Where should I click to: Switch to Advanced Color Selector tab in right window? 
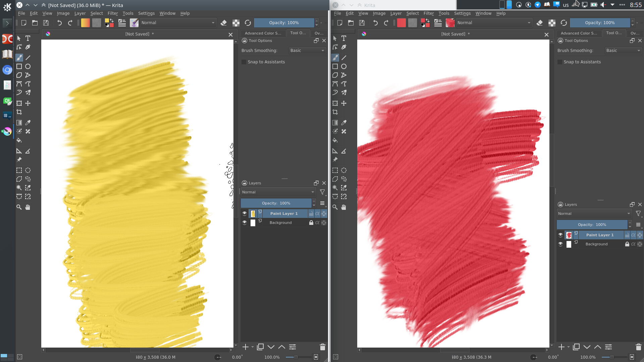pyautogui.click(x=579, y=33)
